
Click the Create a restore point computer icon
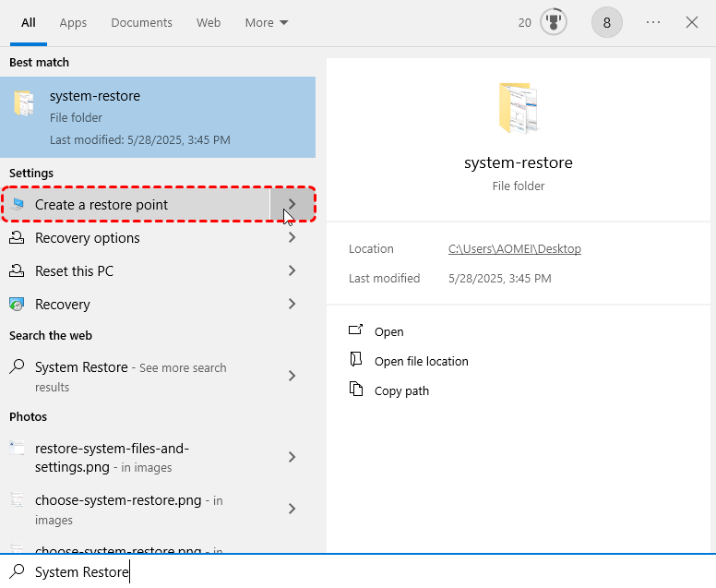point(18,204)
